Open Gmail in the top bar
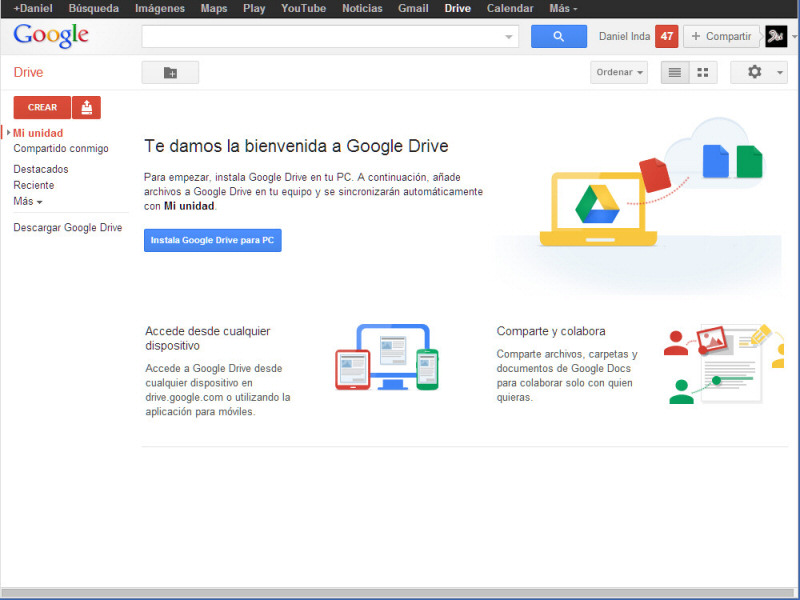The width and height of the screenshot is (800, 600). click(413, 9)
